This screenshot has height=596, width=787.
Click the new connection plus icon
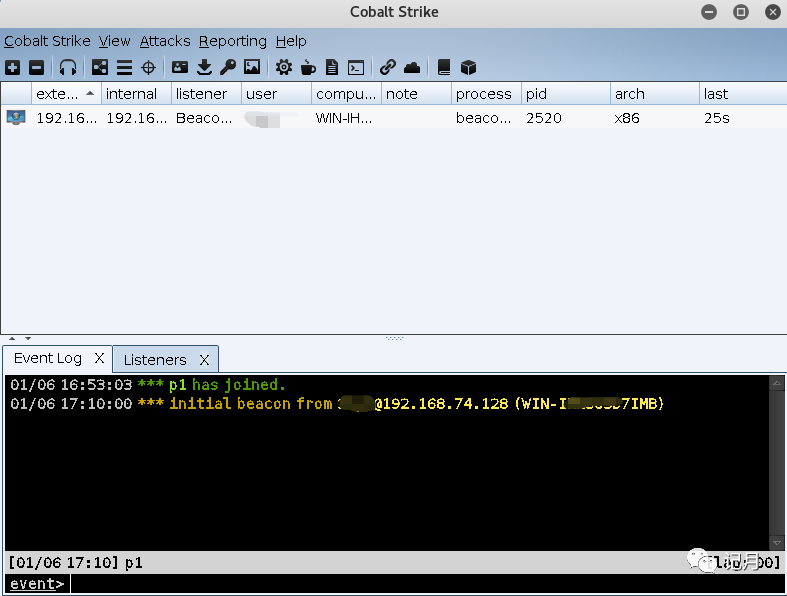13,67
